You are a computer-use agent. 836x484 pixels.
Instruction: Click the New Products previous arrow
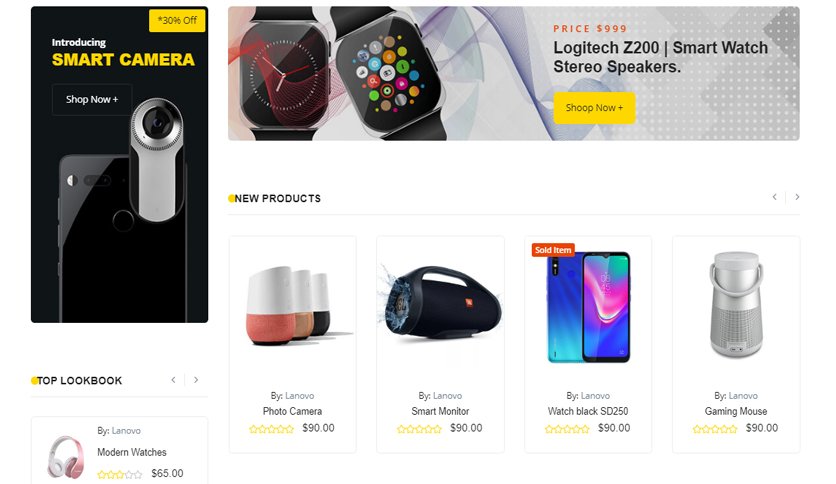775,197
